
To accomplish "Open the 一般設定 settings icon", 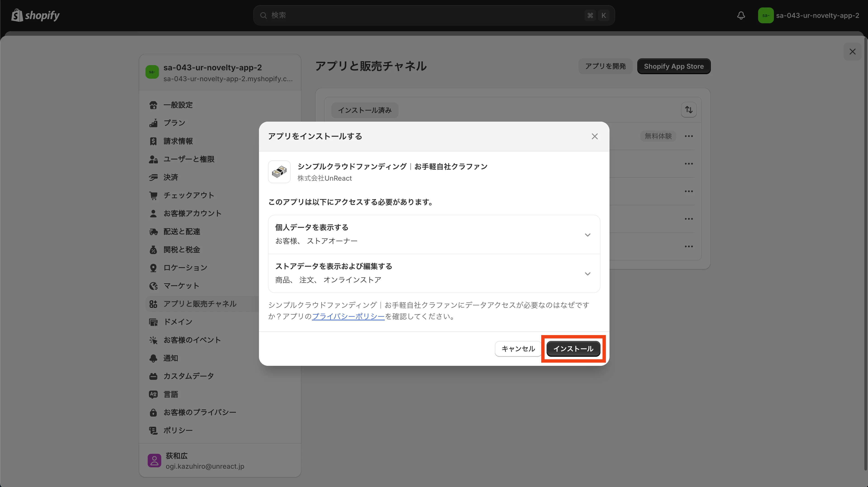I will [x=153, y=105].
